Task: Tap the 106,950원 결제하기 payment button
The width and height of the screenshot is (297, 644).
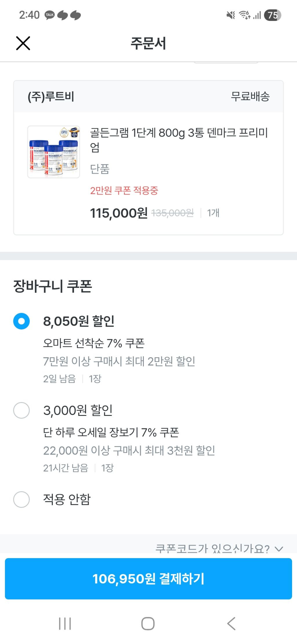Action: (148, 578)
